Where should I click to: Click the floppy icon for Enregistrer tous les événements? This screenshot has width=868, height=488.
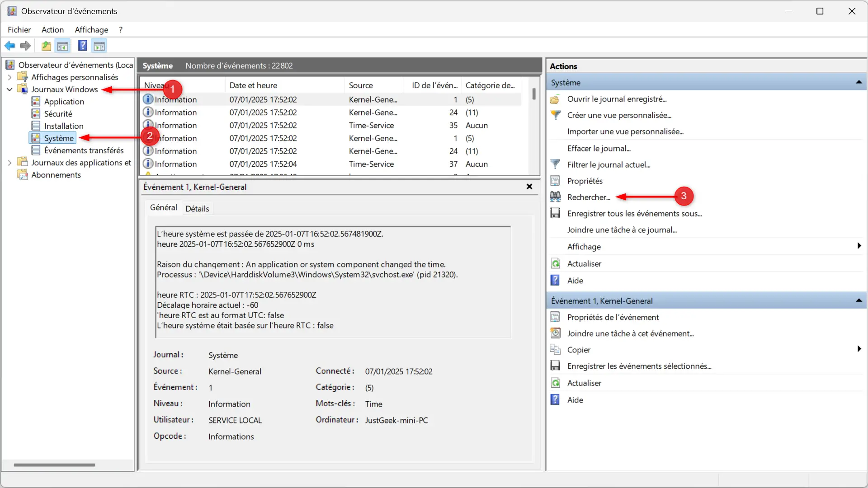pos(555,213)
